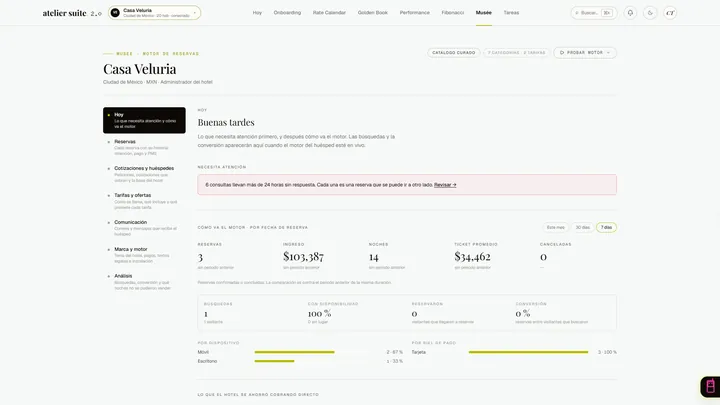Viewport: 720px width, 405px height.
Task: Click the Móvil device bar
Action: coord(294,352)
